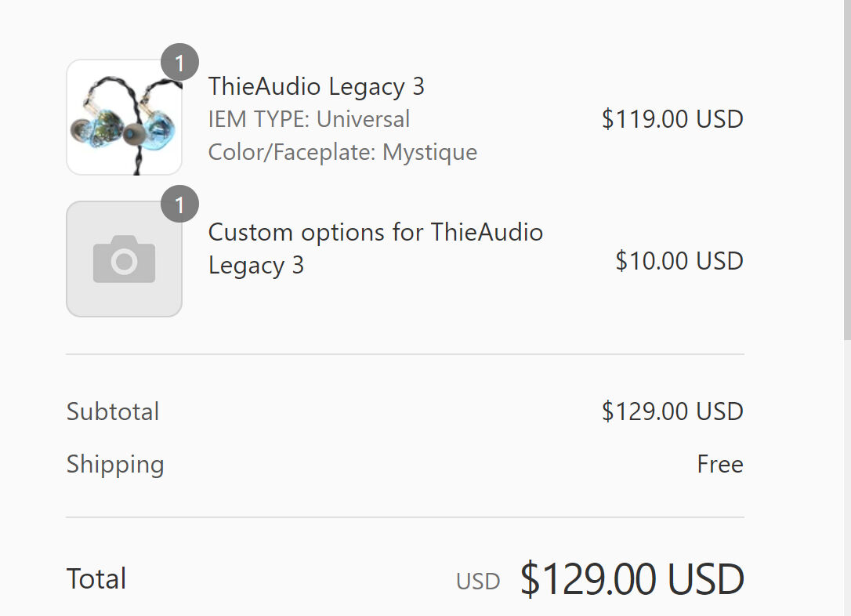Select the ThieAudio Legacy 3 product title
The width and height of the screenshot is (851, 616).
coord(317,86)
